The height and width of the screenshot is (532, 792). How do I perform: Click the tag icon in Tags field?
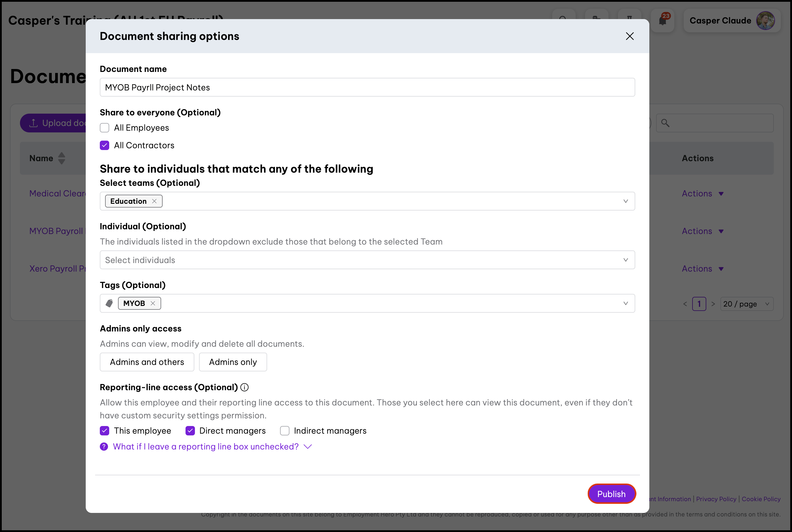coord(109,303)
